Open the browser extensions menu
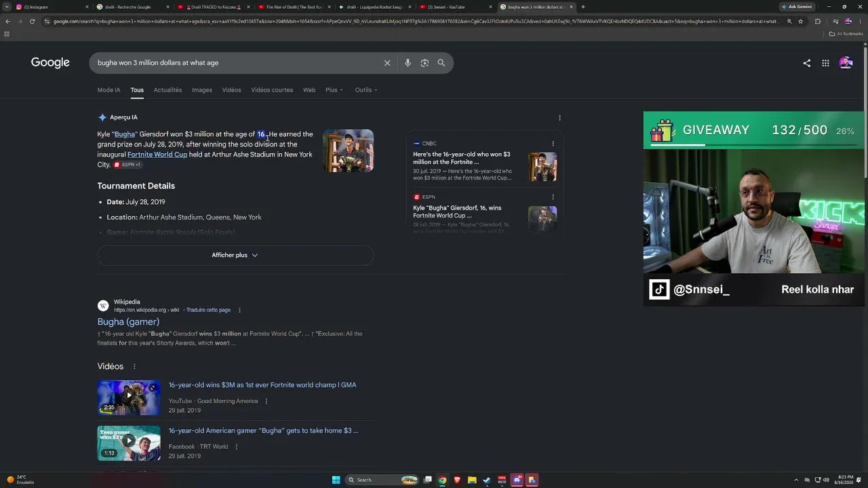Image resolution: width=868 pixels, height=488 pixels. (817, 21)
